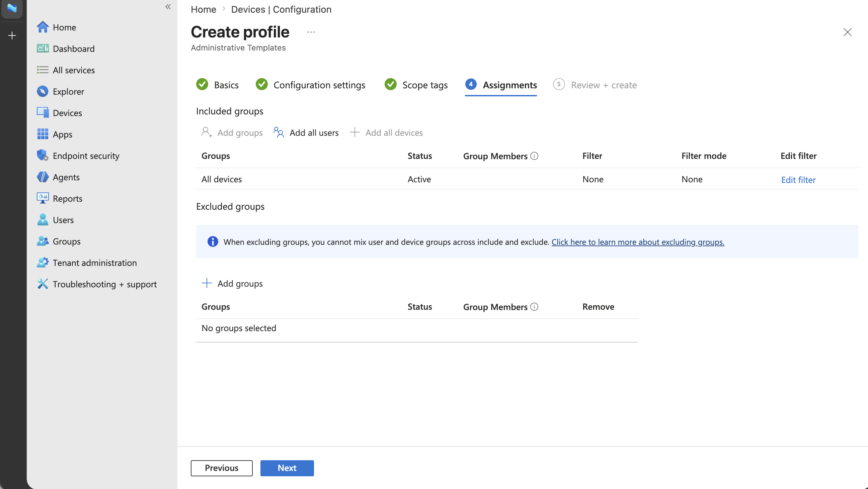This screenshot has width=868, height=489.
Task: Open the ellipsis menu beside Create profile
Action: (311, 32)
